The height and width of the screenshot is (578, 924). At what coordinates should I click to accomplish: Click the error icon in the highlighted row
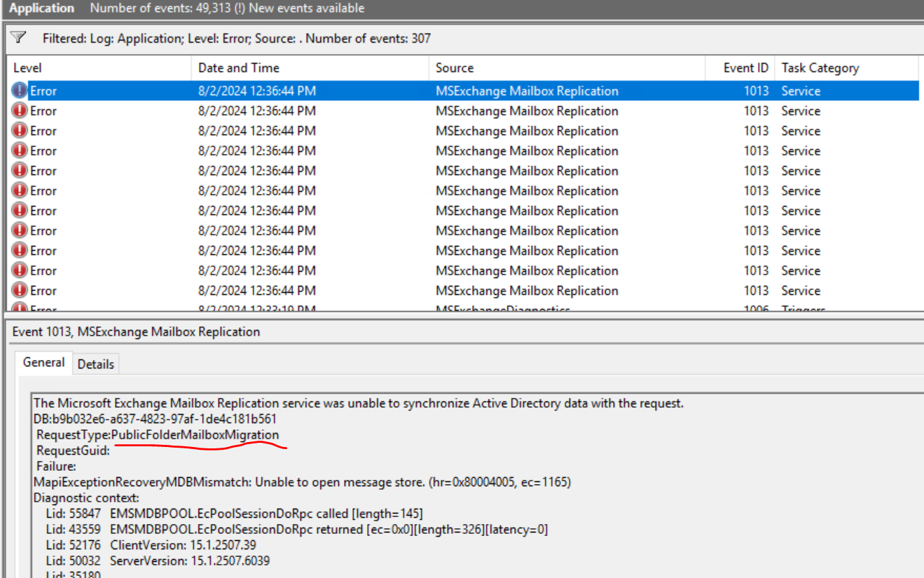[20, 91]
